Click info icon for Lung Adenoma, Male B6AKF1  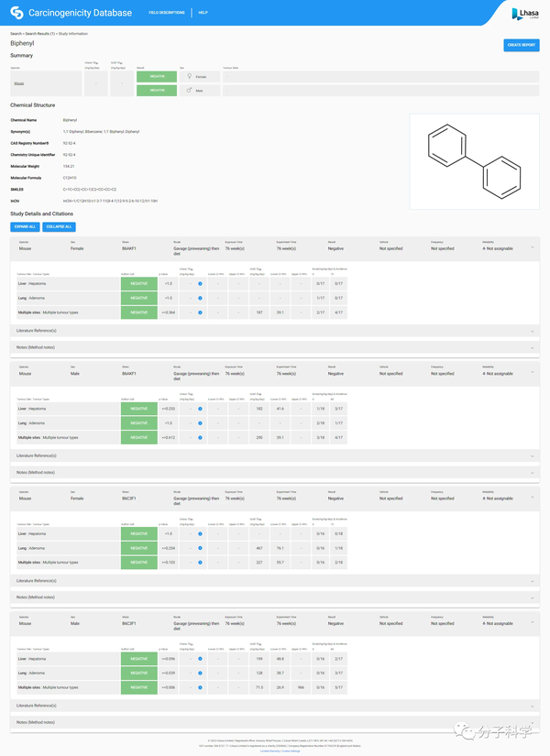tap(200, 422)
